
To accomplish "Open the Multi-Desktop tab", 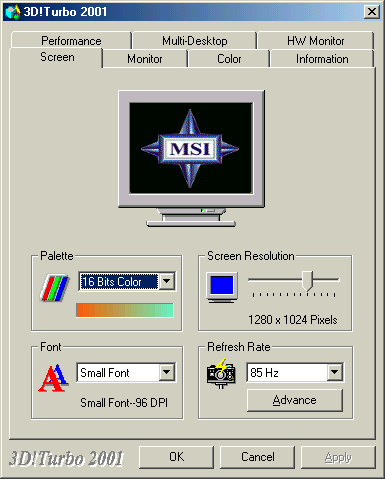I will click(x=195, y=41).
